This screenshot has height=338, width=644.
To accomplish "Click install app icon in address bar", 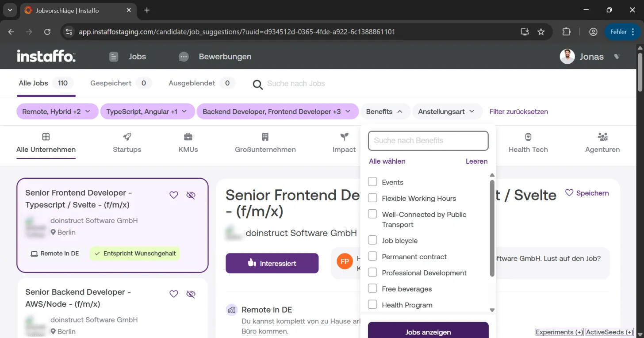I will coord(525,32).
